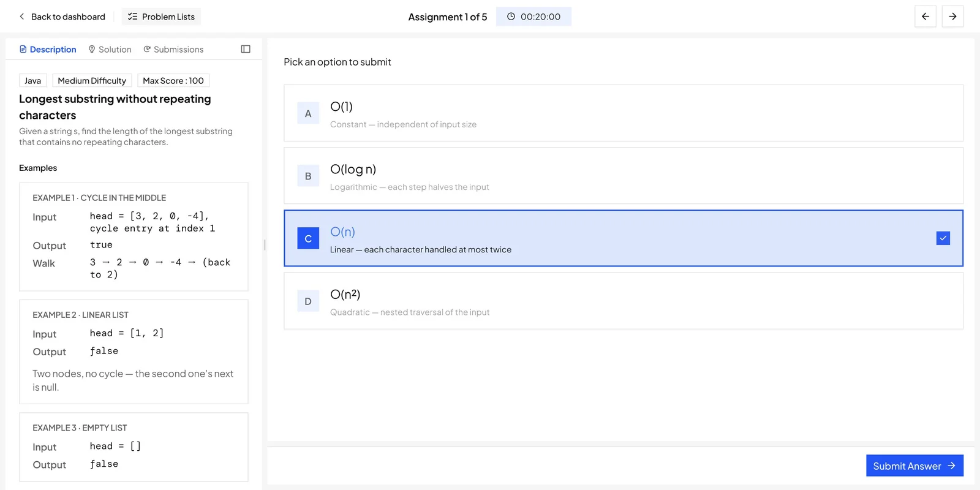Open the Submissions tab
Viewport: 980px width, 490px height.
click(173, 49)
